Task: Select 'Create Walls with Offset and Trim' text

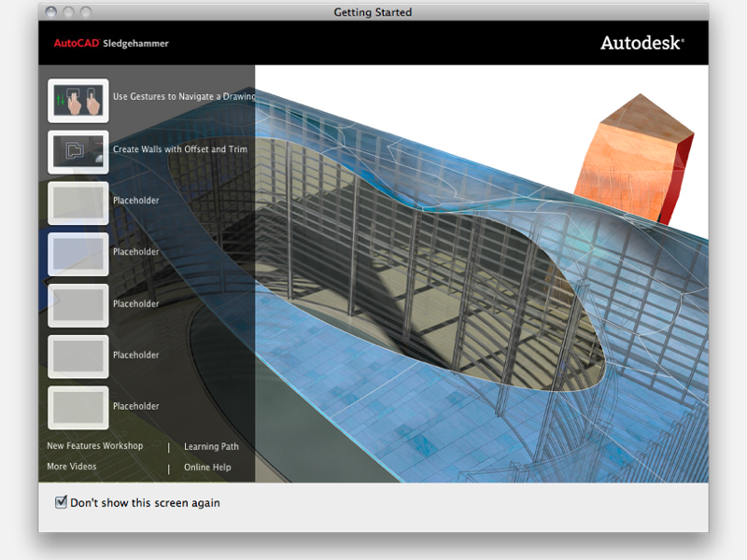Action: click(x=180, y=149)
